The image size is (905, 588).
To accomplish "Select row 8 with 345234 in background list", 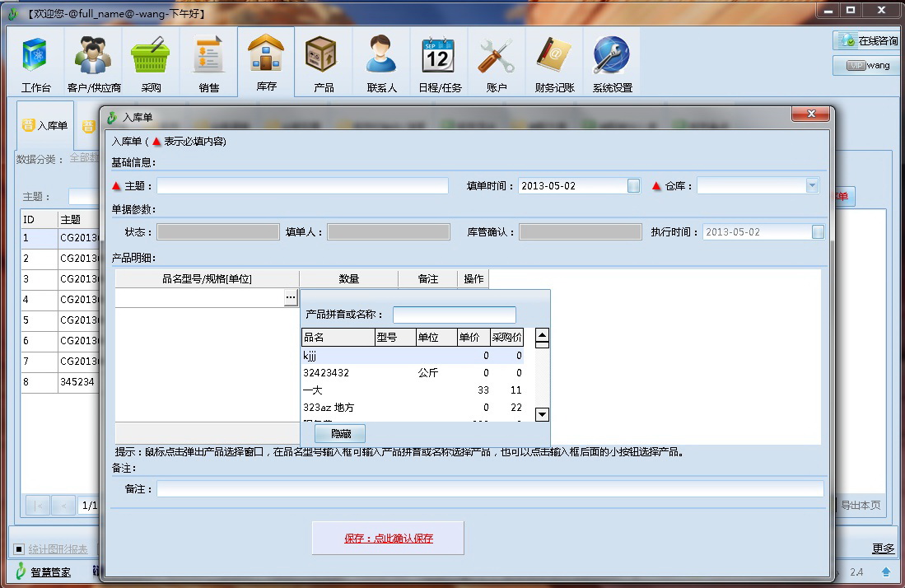I will click(x=61, y=382).
